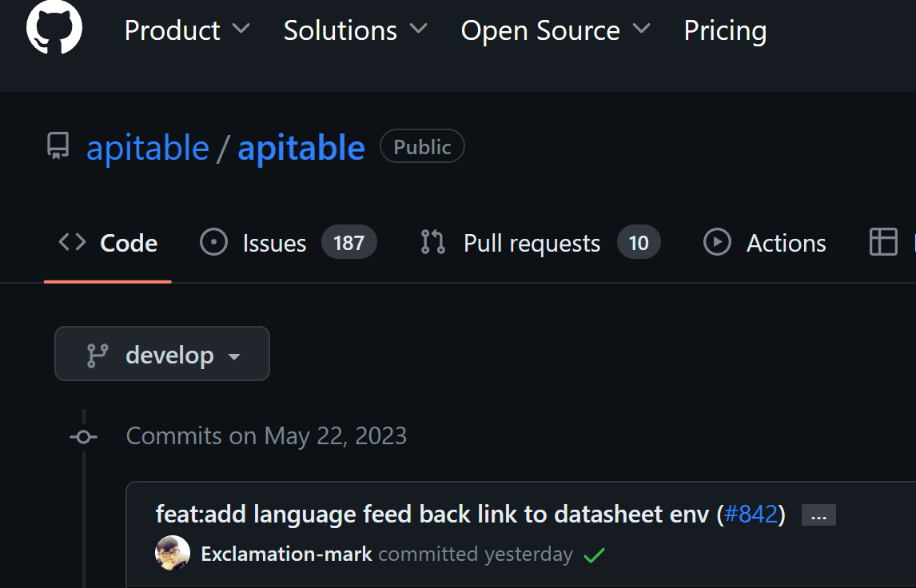Open the Projects table icon tab

click(883, 242)
